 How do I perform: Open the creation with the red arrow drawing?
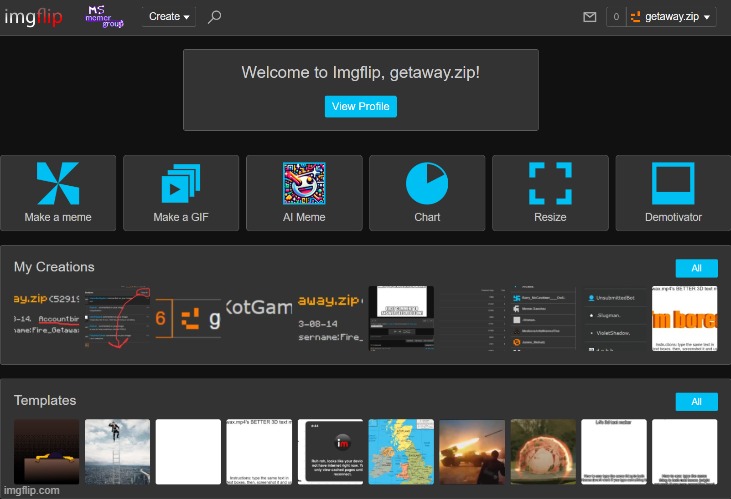pos(117,319)
